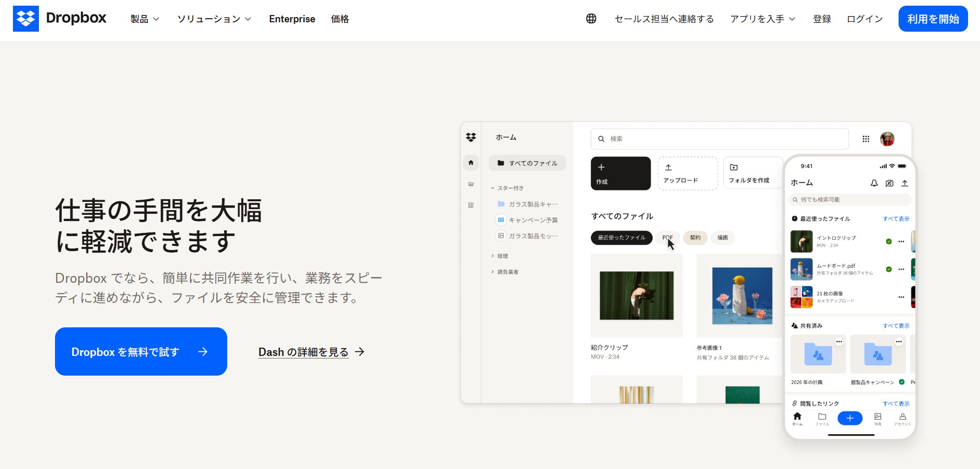Select ファイル tab in phone bottom bar
The height and width of the screenshot is (469, 980).
822,419
